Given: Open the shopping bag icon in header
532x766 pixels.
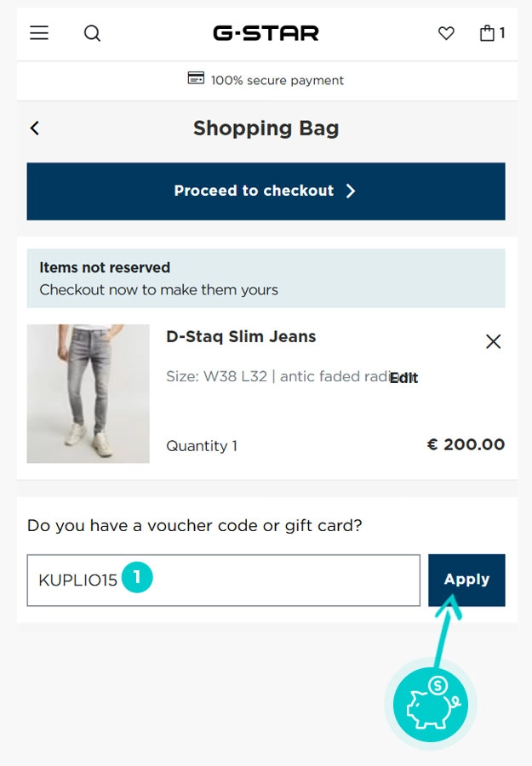Looking at the screenshot, I should click(x=489, y=33).
